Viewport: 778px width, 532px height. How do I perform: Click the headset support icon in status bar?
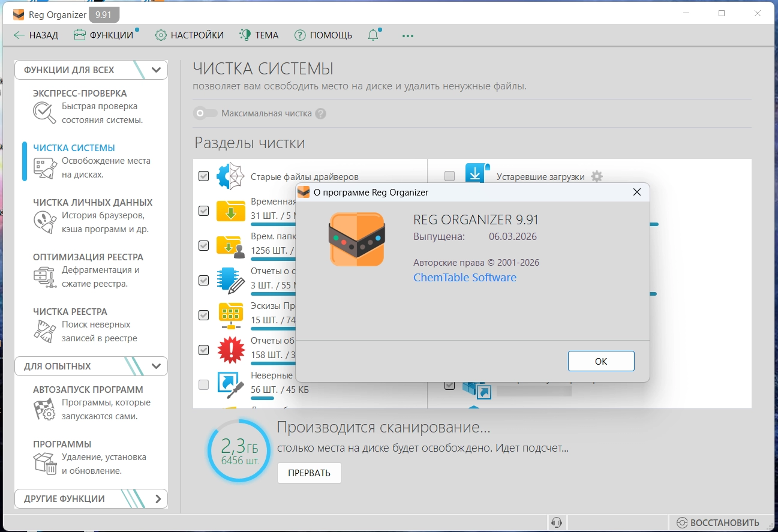tap(557, 522)
